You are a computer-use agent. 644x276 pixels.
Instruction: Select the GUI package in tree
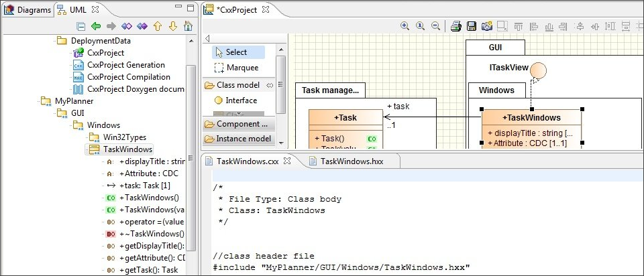tap(70, 113)
